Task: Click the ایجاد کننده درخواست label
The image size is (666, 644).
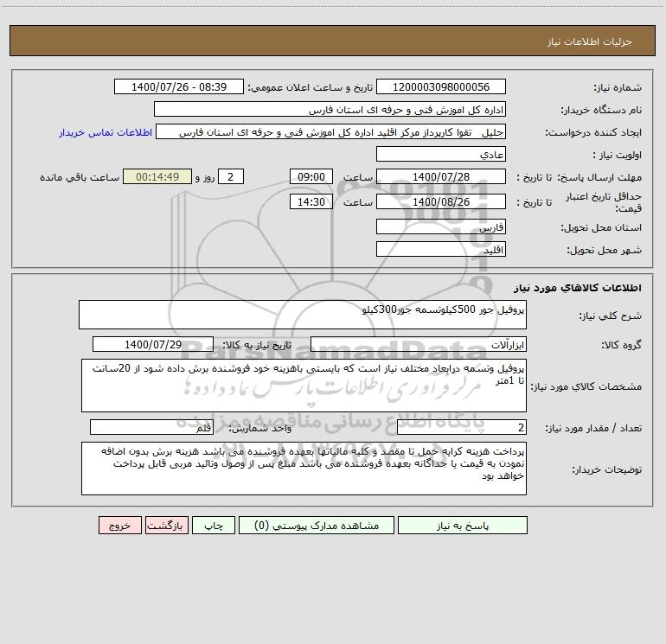Action: coord(593,132)
